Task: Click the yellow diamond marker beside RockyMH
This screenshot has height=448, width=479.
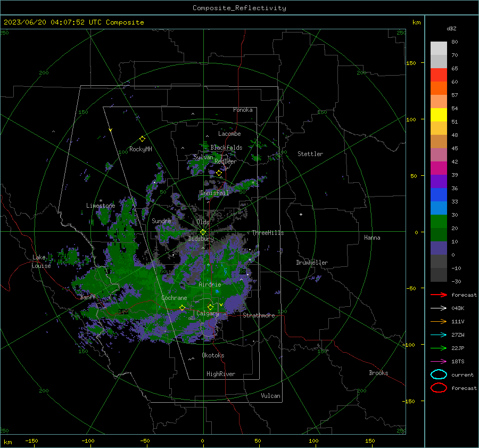Action: pos(142,139)
